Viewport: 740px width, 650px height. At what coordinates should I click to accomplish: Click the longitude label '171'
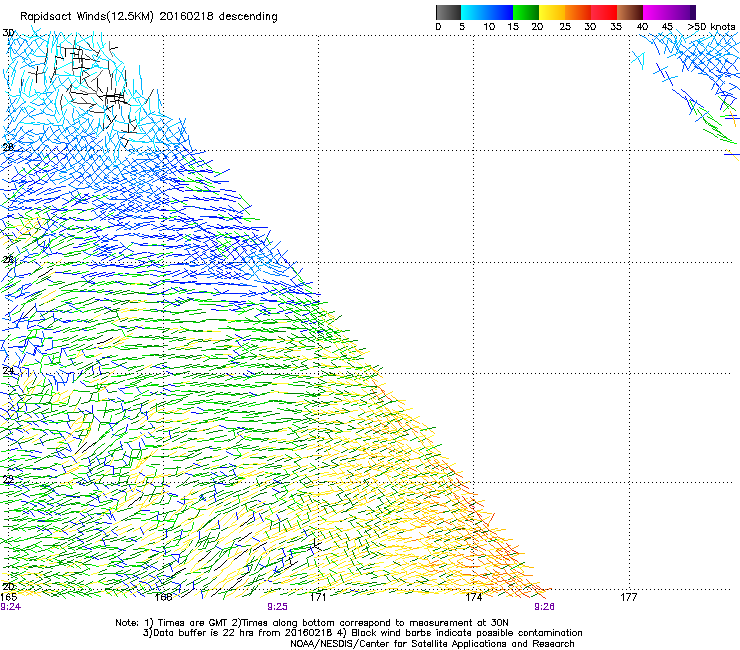318,597
